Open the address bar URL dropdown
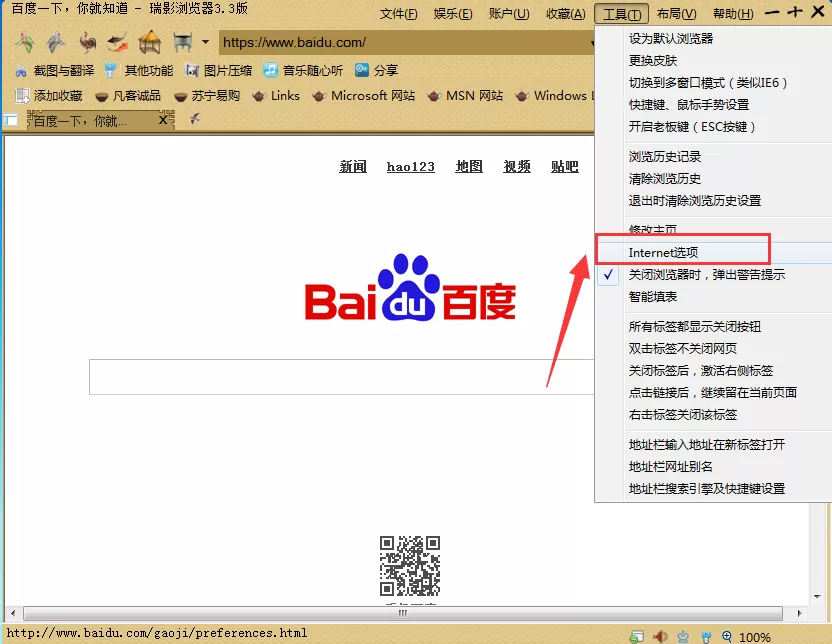 pos(591,42)
